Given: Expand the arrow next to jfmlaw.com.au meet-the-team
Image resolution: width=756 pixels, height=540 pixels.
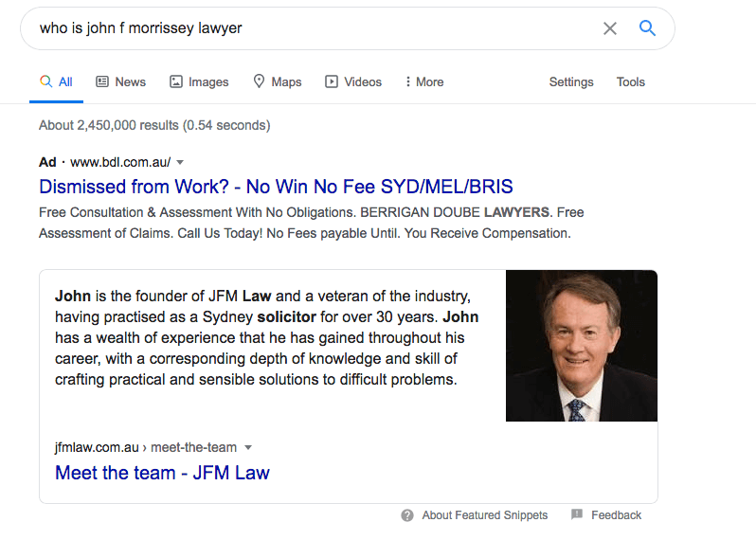Looking at the screenshot, I should coord(248,447).
